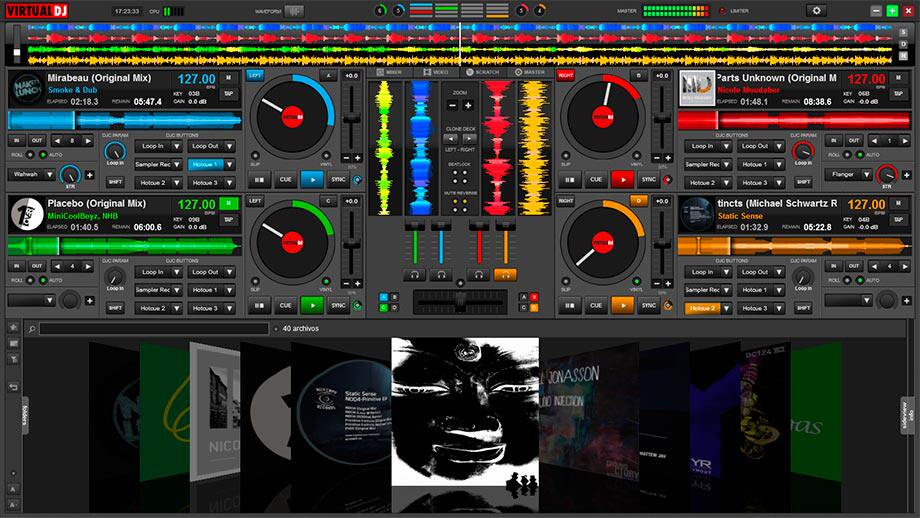Click the loop OUT button on the Static Sense deck
The height and width of the screenshot is (518, 920).
point(854,266)
